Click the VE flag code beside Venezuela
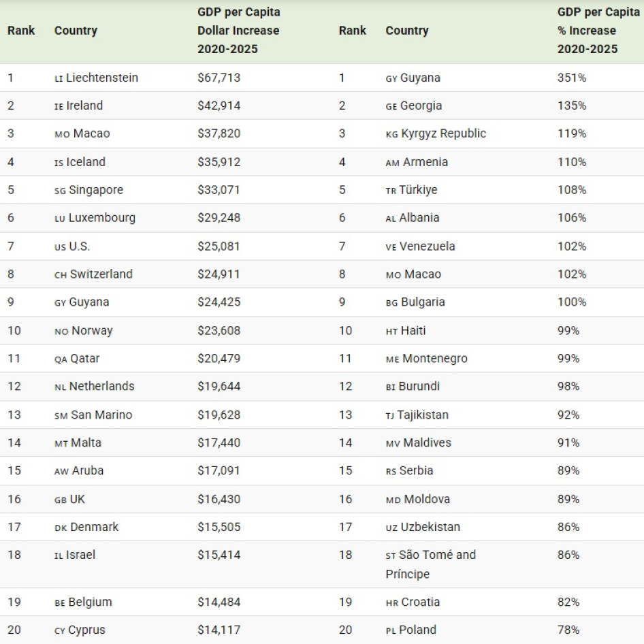The image size is (644, 644). coord(391,247)
